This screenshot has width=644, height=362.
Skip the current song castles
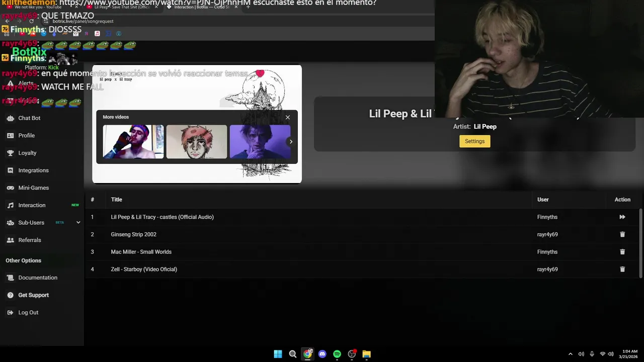coord(622,217)
